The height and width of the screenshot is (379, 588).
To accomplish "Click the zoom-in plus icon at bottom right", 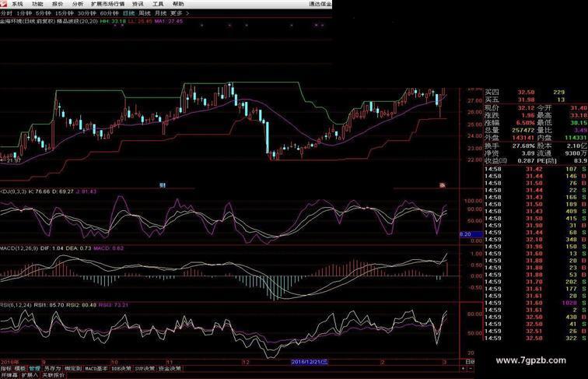I will click(x=463, y=369).
